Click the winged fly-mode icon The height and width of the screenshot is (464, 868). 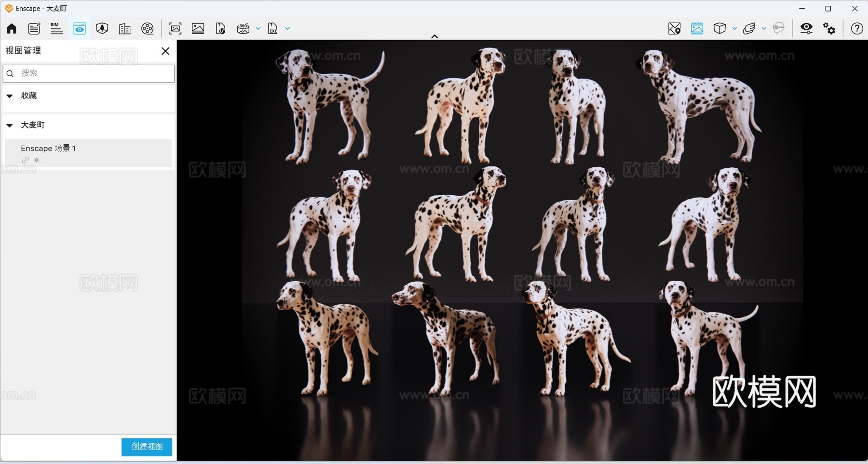tap(749, 28)
